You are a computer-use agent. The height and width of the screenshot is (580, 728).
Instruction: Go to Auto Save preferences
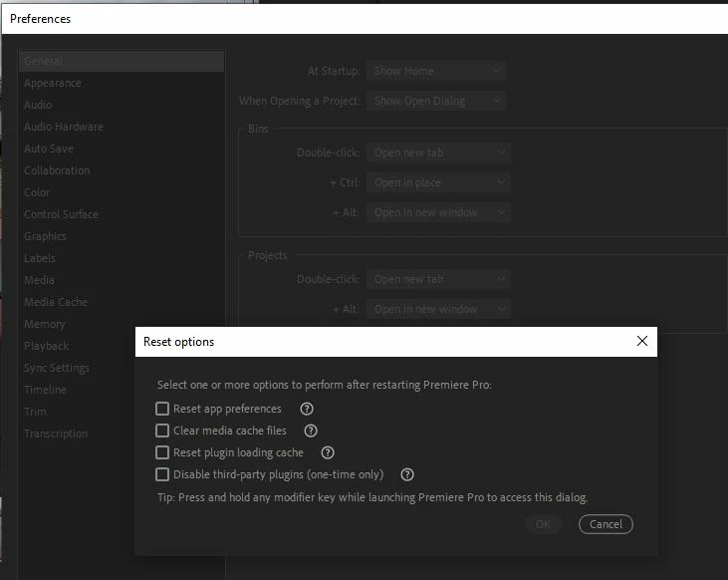click(121, 148)
